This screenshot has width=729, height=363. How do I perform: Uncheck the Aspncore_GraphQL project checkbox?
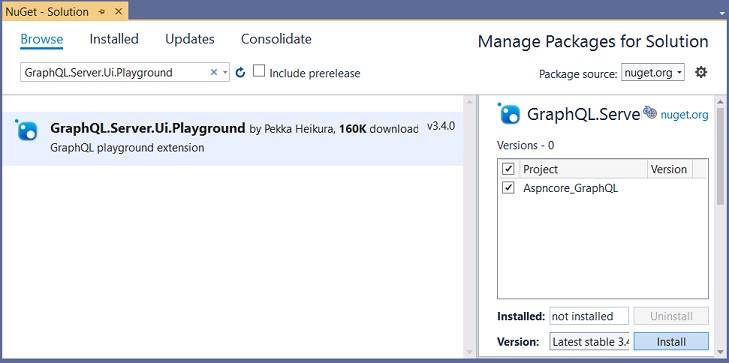tap(508, 188)
